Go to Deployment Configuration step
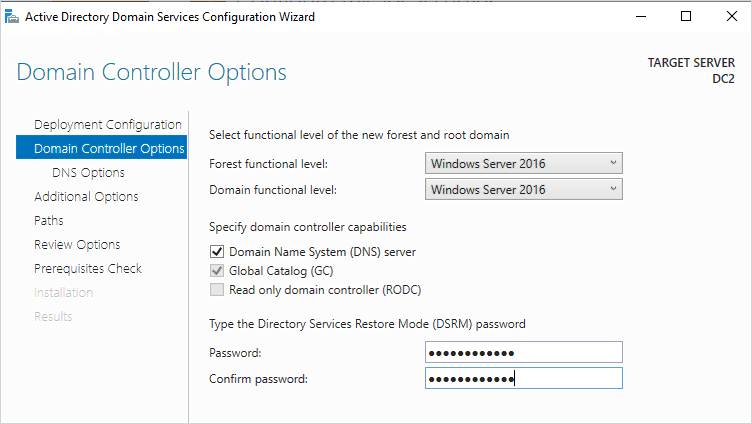752x424 pixels. pyautogui.click(x=108, y=125)
